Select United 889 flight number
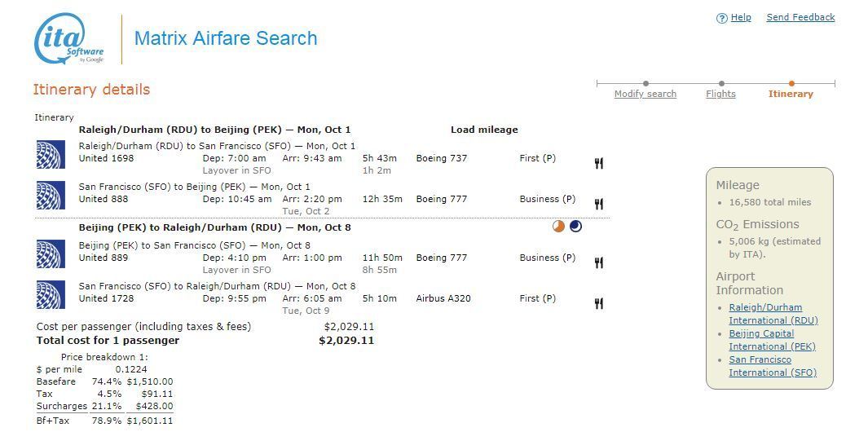 [104, 258]
